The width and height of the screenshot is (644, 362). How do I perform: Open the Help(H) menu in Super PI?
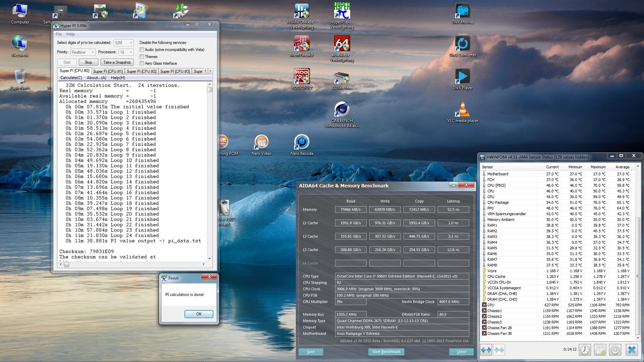pyautogui.click(x=118, y=78)
